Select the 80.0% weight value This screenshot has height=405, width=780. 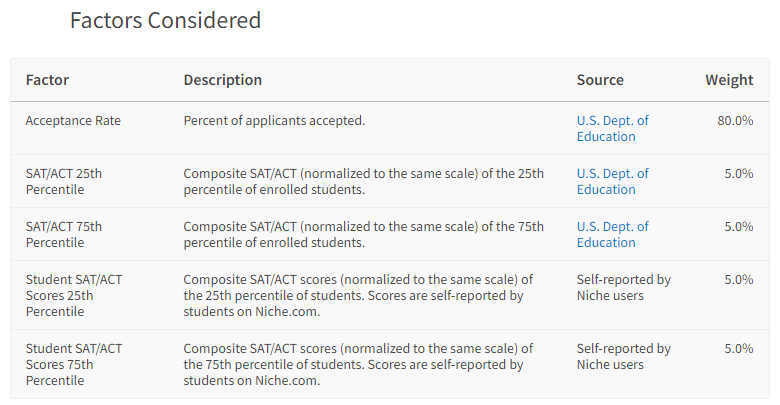[735, 120]
